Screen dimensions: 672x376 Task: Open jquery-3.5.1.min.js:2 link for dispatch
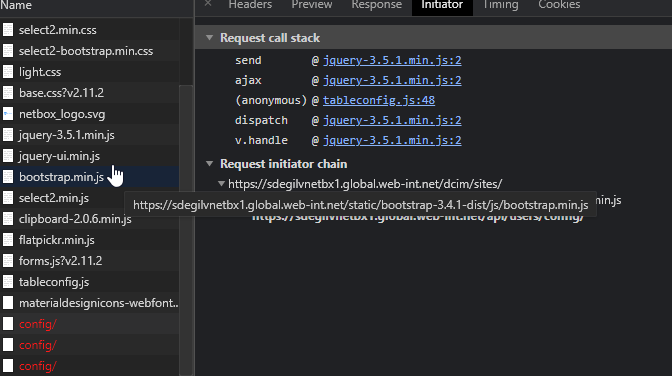pyautogui.click(x=392, y=120)
